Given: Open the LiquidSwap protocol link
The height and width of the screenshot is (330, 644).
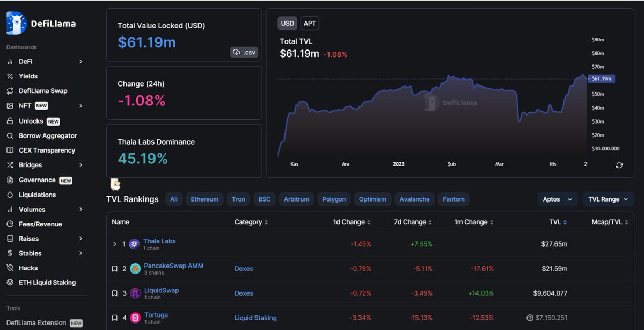Looking at the screenshot, I should pos(162,290).
